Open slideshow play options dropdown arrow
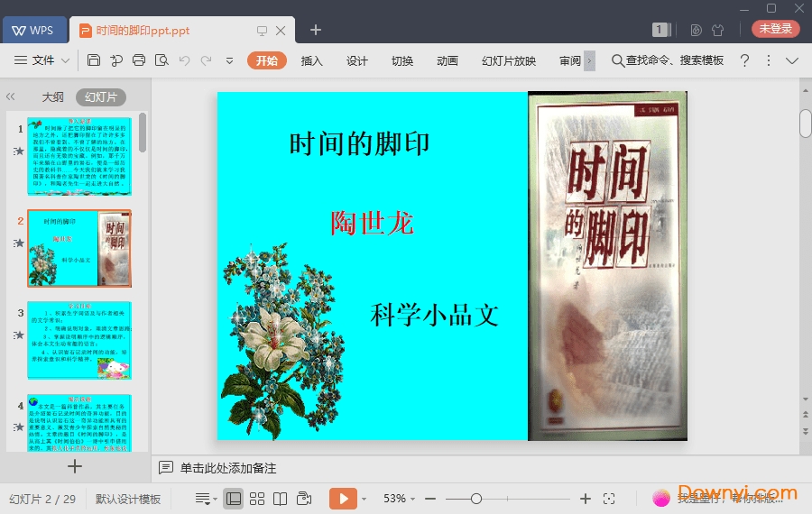 [364, 499]
